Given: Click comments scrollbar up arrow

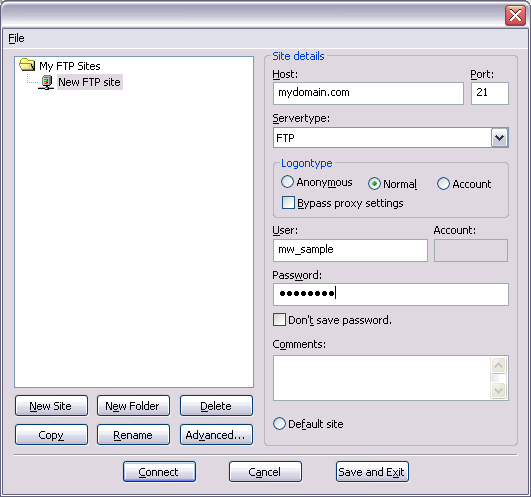Looking at the screenshot, I should [x=498, y=365].
